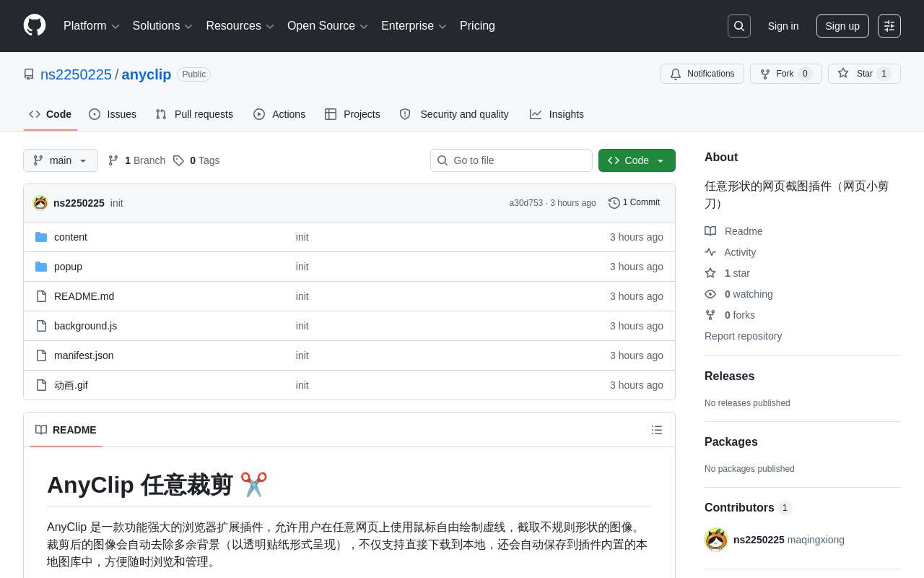Open the Projects tab
The image size is (924, 578).
click(352, 114)
